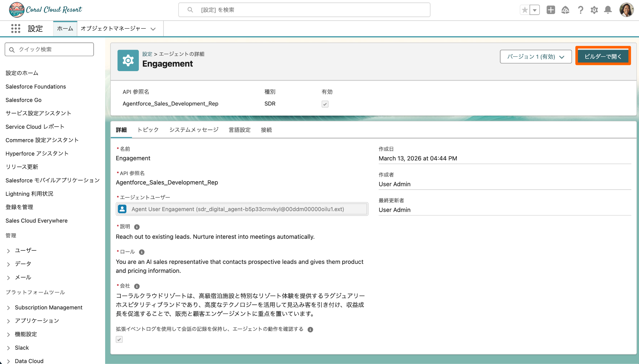Expand the ユーザー tree section
Viewport: 639px width, 364px height.
[8, 251]
